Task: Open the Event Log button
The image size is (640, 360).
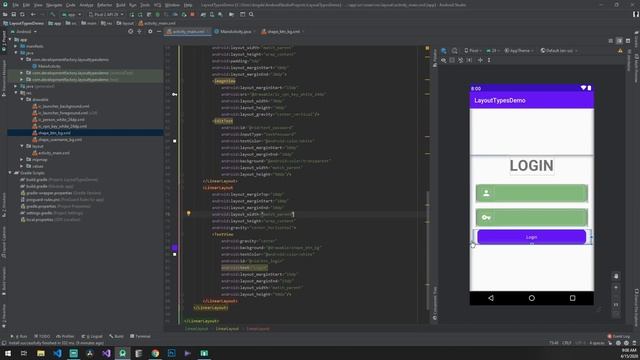Action: coord(618,336)
